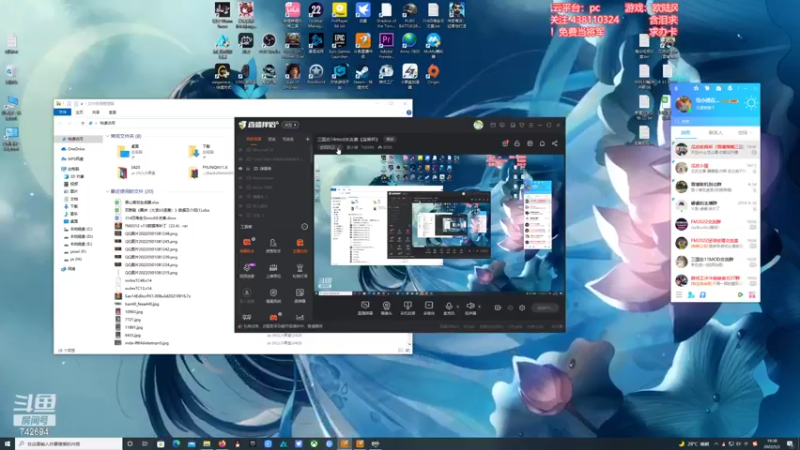
Task: Select the Anno 1800 globe desktop icon
Action: point(409,43)
